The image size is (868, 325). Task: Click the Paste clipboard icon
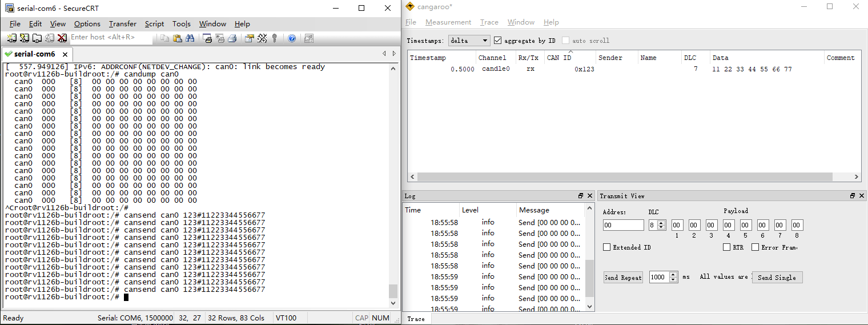[x=177, y=38]
